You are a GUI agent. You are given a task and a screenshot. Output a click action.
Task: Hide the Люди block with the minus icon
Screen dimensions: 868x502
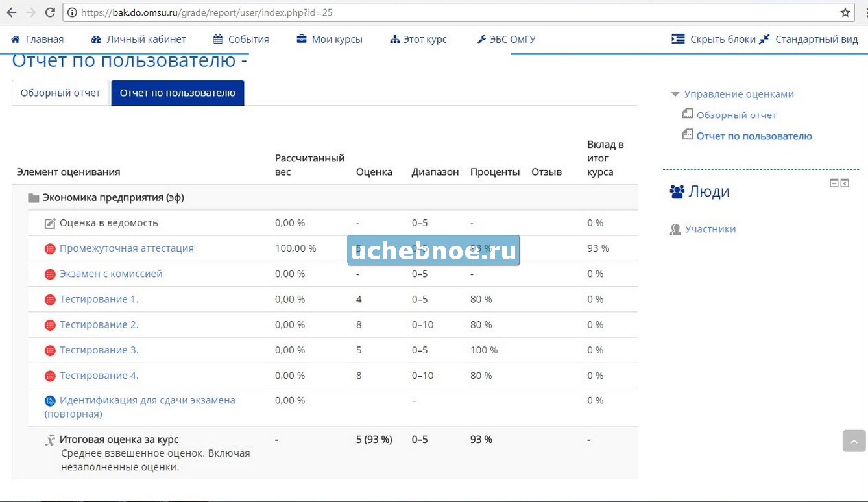834,184
